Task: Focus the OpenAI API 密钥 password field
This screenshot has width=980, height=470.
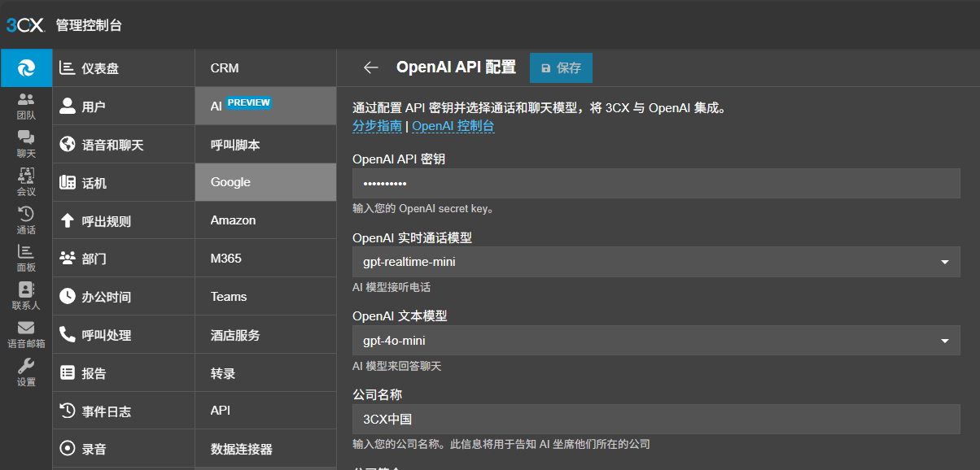Action: pos(656,184)
